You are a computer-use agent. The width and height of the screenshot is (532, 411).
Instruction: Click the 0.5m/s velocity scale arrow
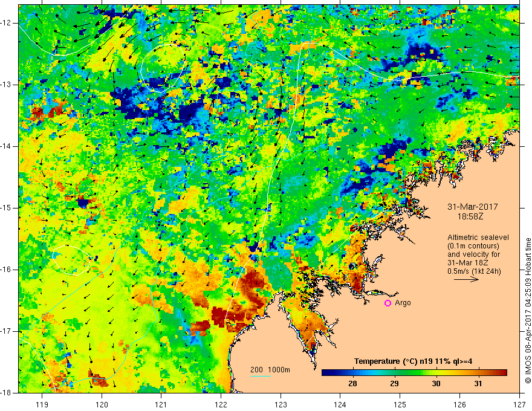[x=466, y=279]
